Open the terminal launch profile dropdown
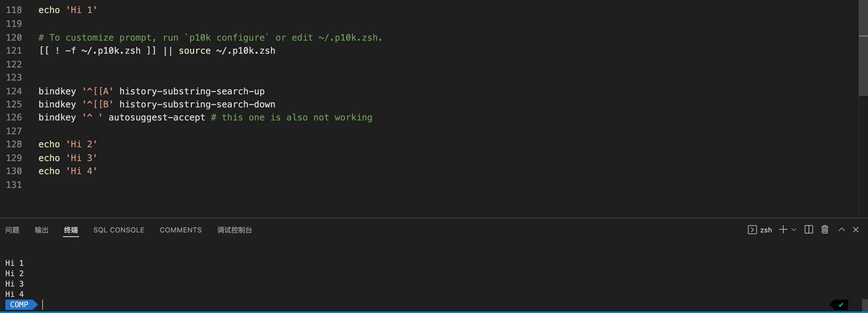The image size is (868, 313). 793,230
